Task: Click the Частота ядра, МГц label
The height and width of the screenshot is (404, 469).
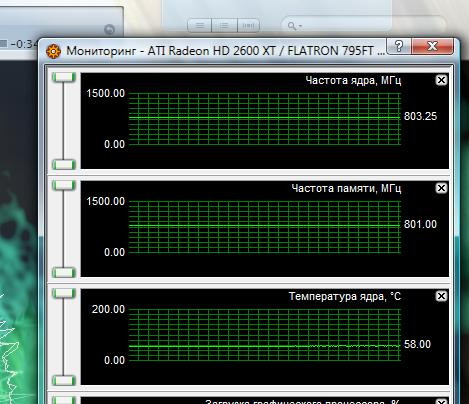Action: click(353, 81)
